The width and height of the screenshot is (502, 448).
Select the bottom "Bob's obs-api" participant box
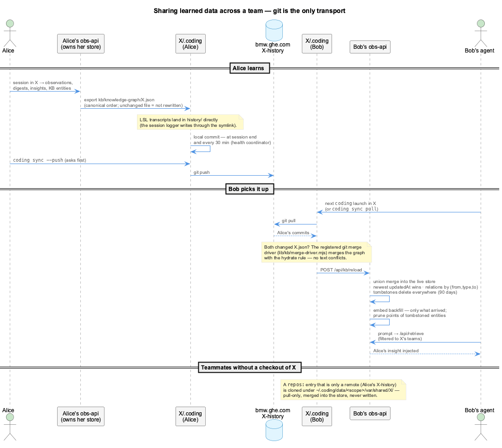pyautogui.click(x=370, y=414)
